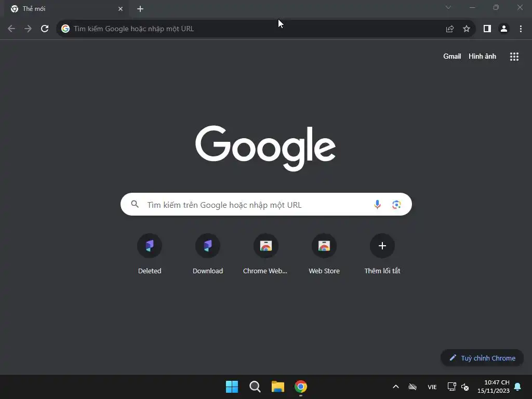Open the tab search dropdown arrow

(448, 7)
